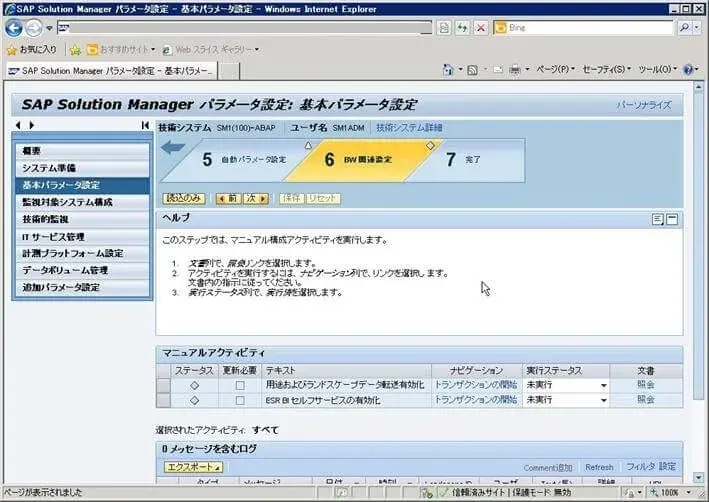Toggle 更新必要 checkbox for 用途およびランドスケープ row
The height and width of the screenshot is (502, 709).
(x=240, y=385)
